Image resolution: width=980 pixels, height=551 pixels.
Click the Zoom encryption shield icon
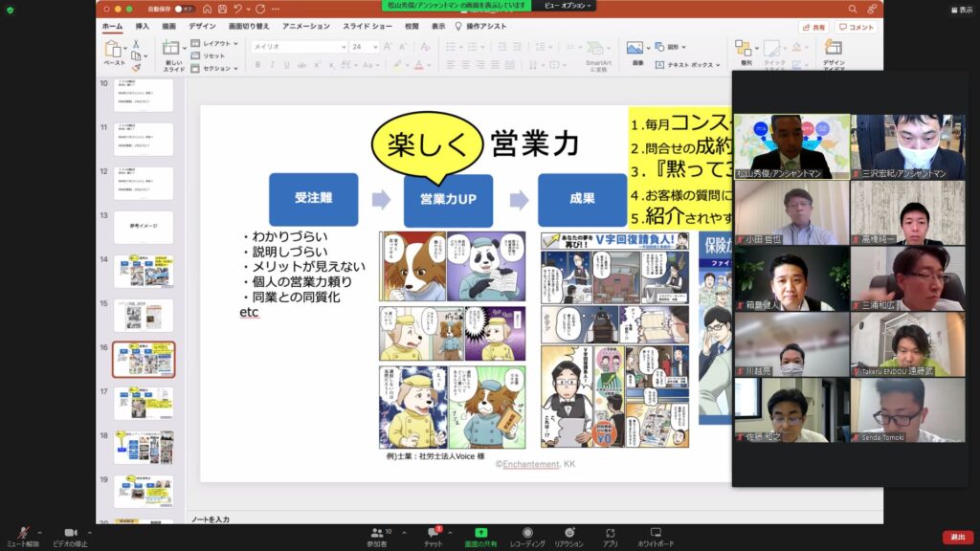[10, 10]
